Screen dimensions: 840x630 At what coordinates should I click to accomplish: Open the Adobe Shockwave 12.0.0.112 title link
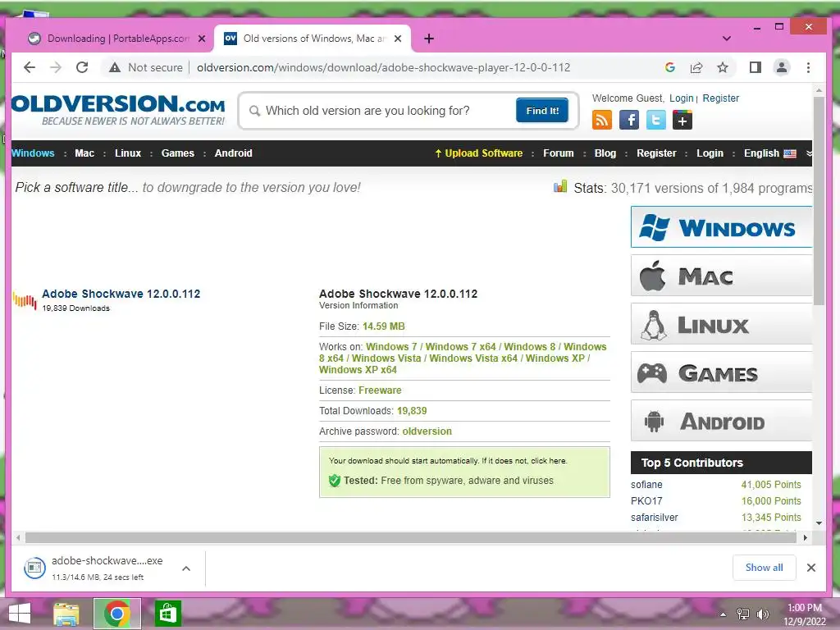click(121, 294)
